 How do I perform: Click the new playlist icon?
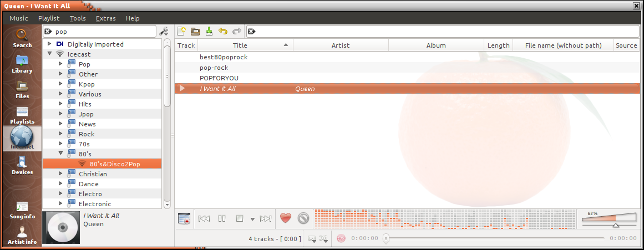click(181, 32)
